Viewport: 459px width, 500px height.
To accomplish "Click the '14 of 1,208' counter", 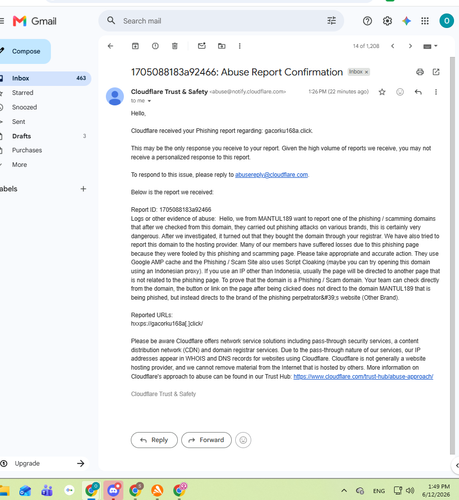I will (366, 46).
